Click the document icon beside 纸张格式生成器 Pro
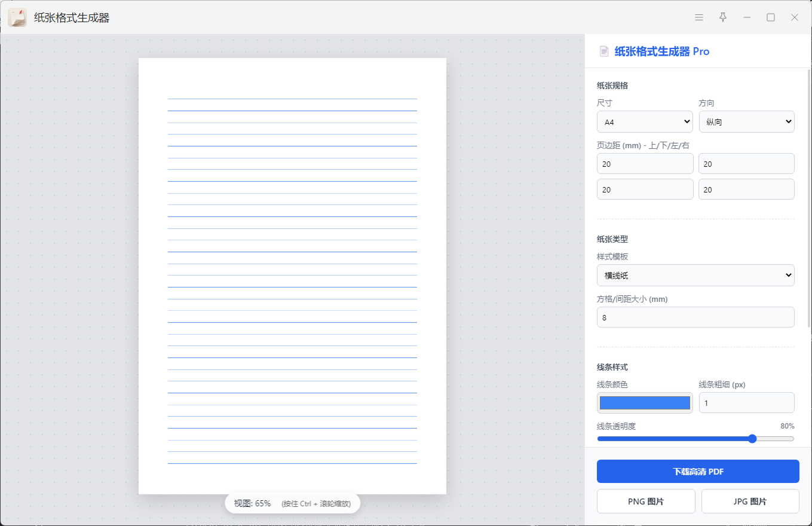The image size is (812, 526). (x=604, y=51)
